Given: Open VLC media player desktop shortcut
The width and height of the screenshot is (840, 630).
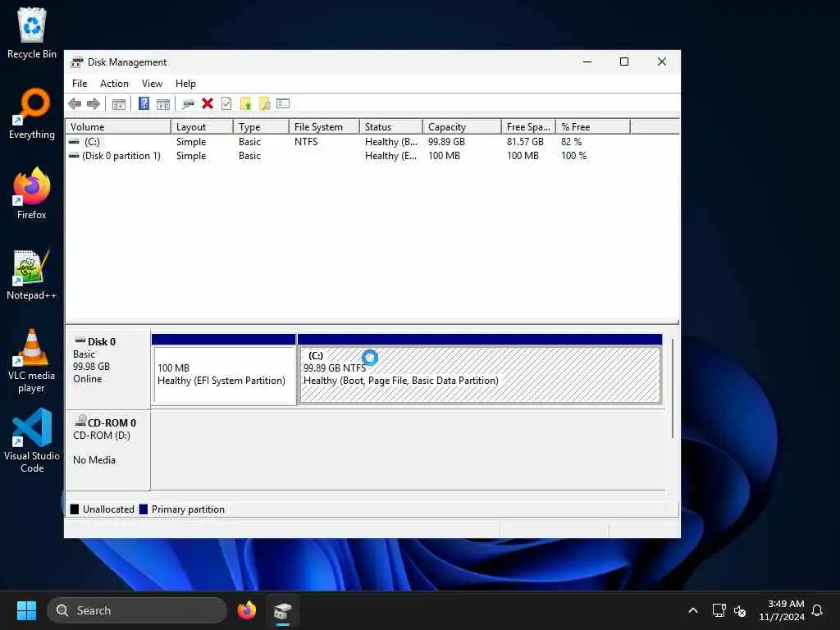Looking at the screenshot, I should (32, 361).
